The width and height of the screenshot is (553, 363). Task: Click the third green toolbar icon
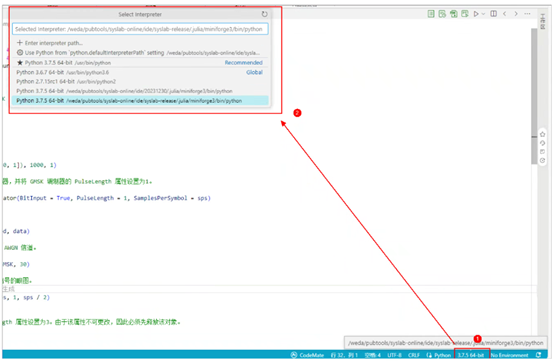pyautogui.click(x=453, y=14)
